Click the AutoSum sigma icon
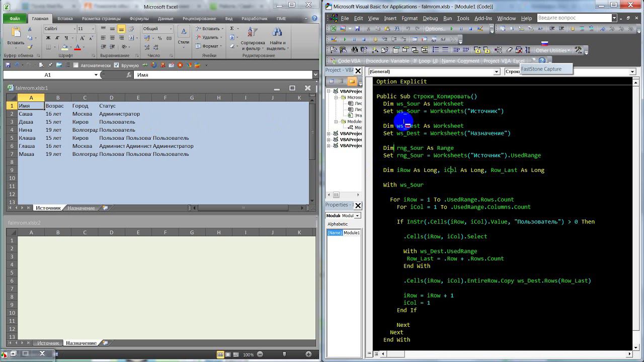The width and height of the screenshot is (644, 362). click(x=232, y=29)
